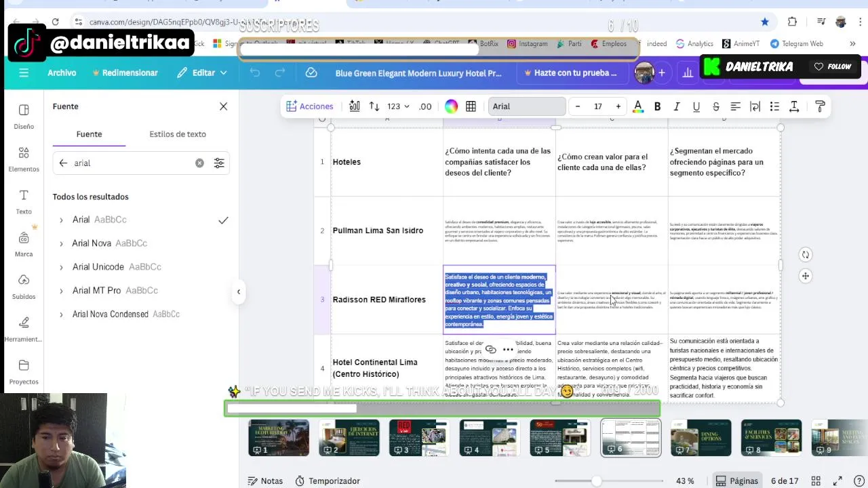Toggle italic formatting
868x488 pixels.
coord(676,106)
